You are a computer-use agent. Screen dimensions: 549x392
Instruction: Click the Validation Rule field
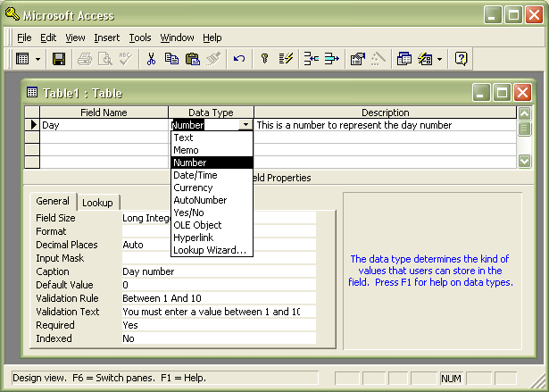click(219, 298)
